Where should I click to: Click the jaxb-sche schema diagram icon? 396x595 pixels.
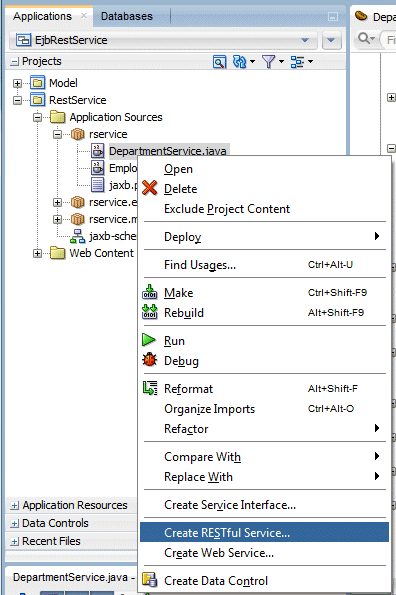pyautogui.click(x=77, y=236)
